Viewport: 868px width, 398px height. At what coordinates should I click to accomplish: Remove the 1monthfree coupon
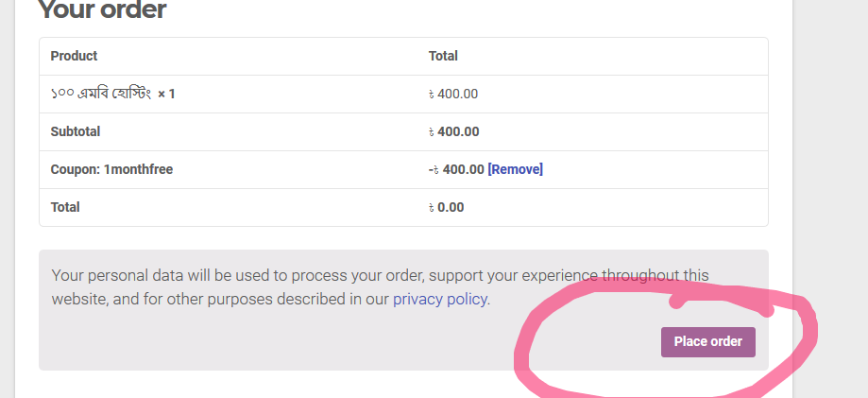515,169
